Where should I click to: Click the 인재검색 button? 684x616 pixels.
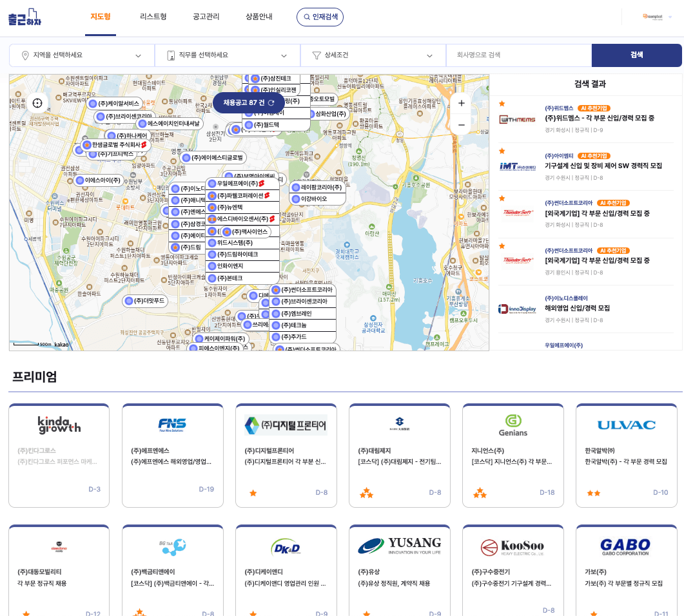[x=320, y=17]
